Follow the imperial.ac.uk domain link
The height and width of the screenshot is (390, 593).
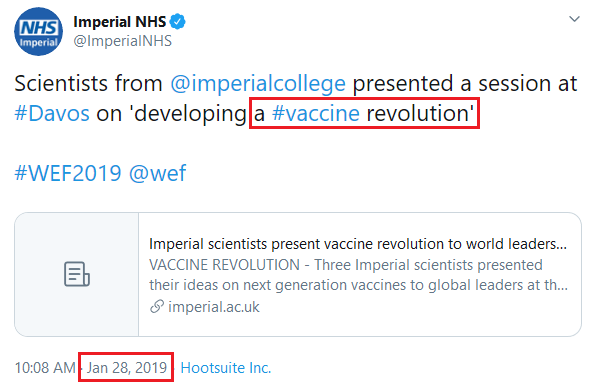(214, 307)
